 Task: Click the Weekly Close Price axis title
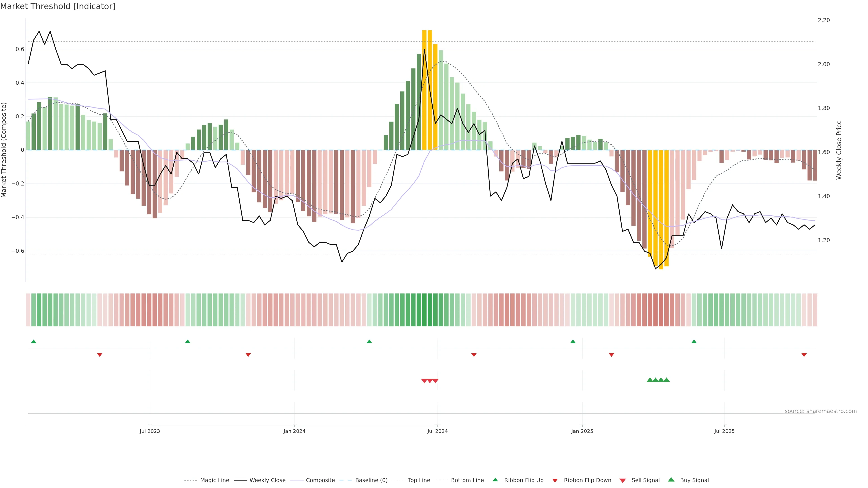[839, 150]
